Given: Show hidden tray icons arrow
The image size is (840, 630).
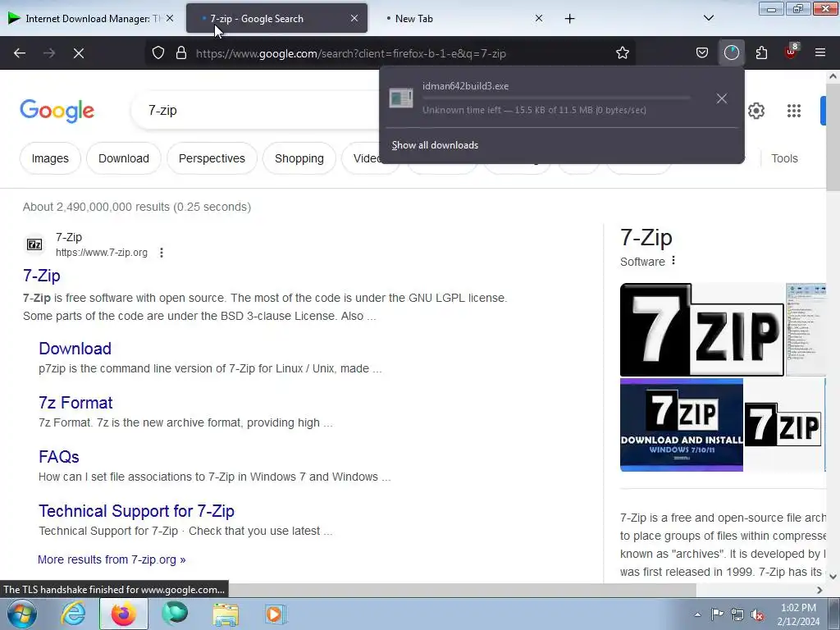Looking at the screenshot, I should [x=697, y=614].
